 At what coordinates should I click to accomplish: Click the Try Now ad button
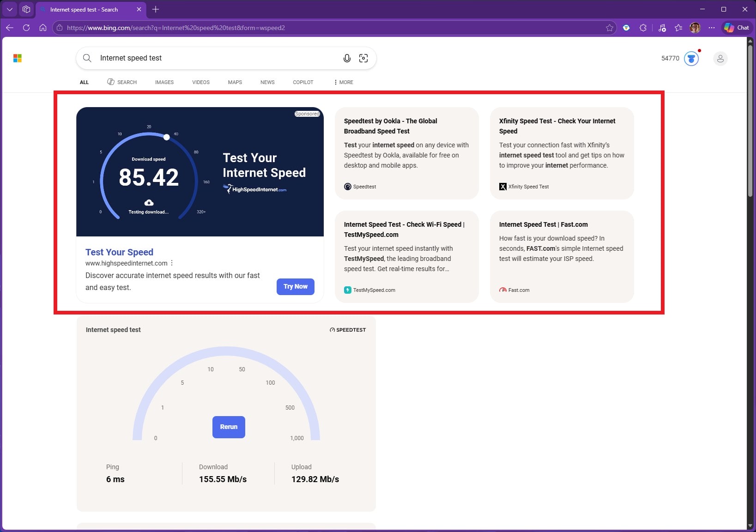(x=295, y=286)
